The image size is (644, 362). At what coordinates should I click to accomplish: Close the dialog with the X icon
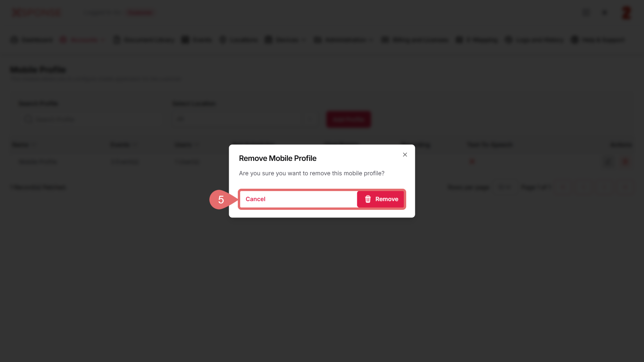pyautogui.click(x=405, y=155)
